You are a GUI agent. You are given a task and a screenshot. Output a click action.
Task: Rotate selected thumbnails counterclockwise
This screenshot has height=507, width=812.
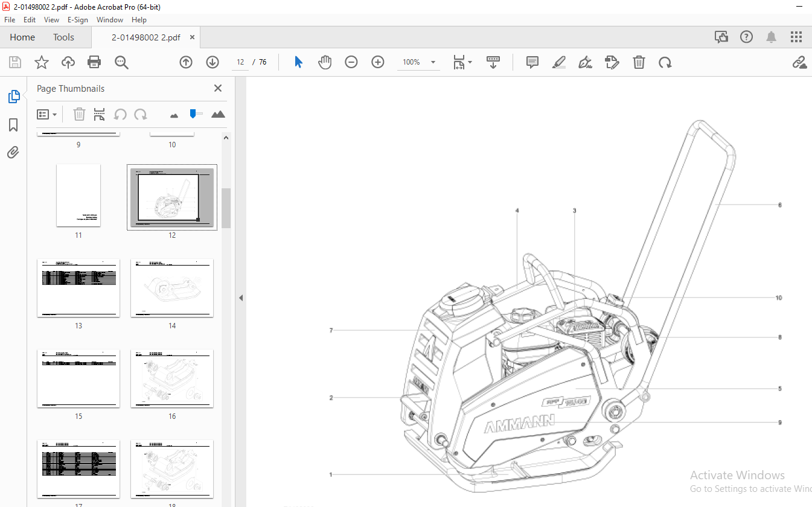pos(120,114)
